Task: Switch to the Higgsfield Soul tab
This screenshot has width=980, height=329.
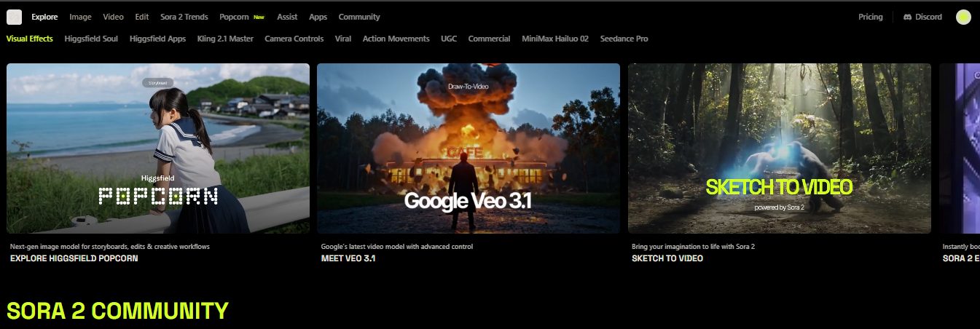Action: 91,39
